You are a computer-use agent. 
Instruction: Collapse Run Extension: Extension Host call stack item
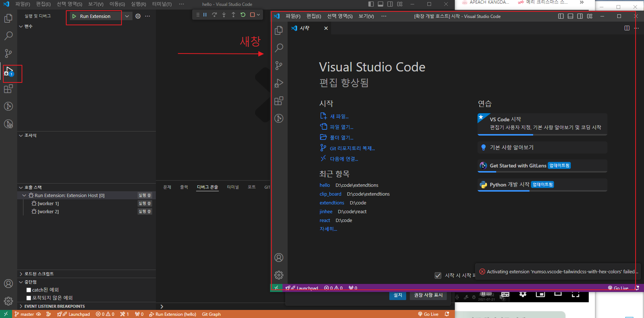pos(24,195)
